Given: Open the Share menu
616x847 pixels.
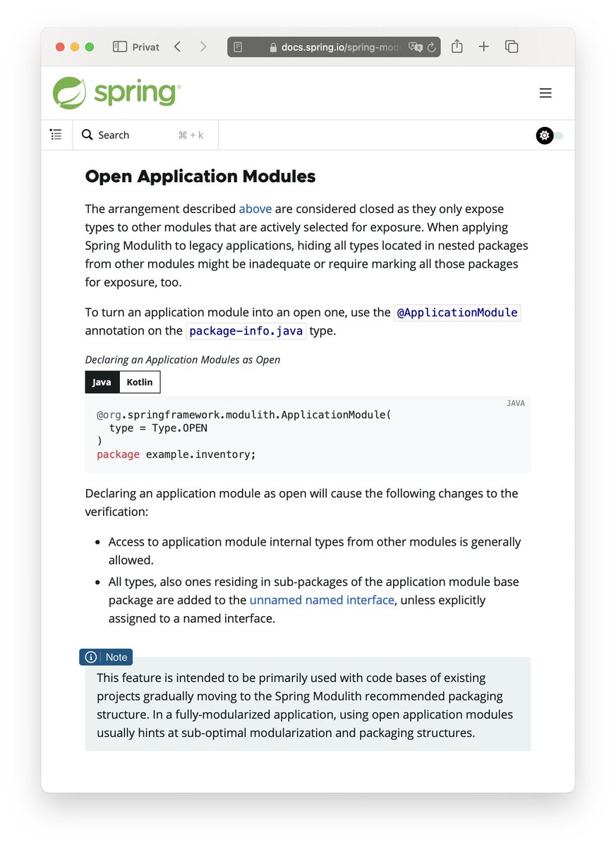Looking at the screenshot, I should coord(457,47).
